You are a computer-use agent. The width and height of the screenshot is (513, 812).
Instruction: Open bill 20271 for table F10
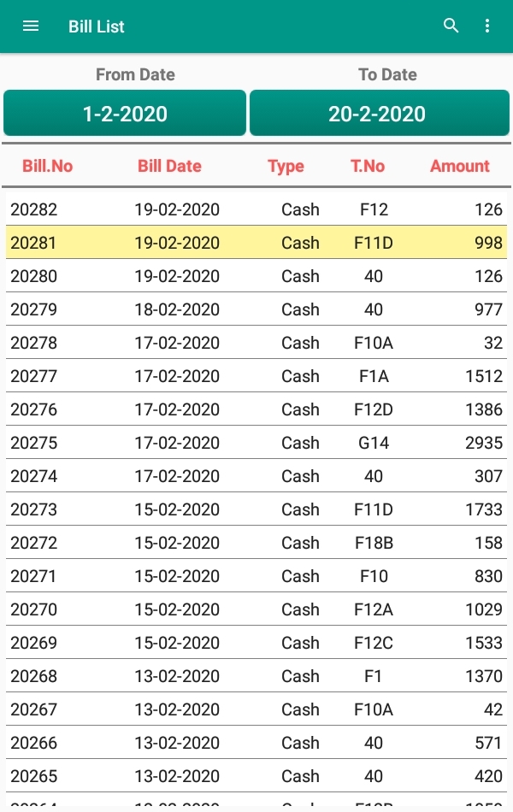pos(256,576)
